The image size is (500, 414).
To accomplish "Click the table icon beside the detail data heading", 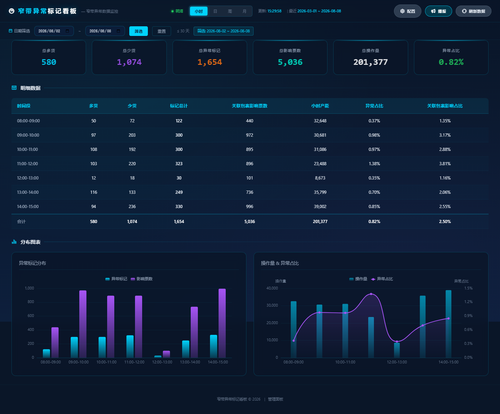I will click(14, 88).
